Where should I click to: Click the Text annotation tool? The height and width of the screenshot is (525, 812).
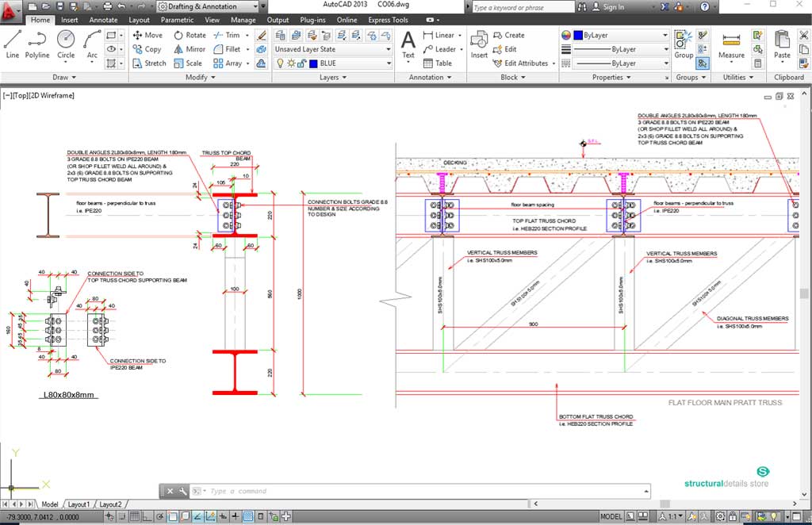[408, 45]
